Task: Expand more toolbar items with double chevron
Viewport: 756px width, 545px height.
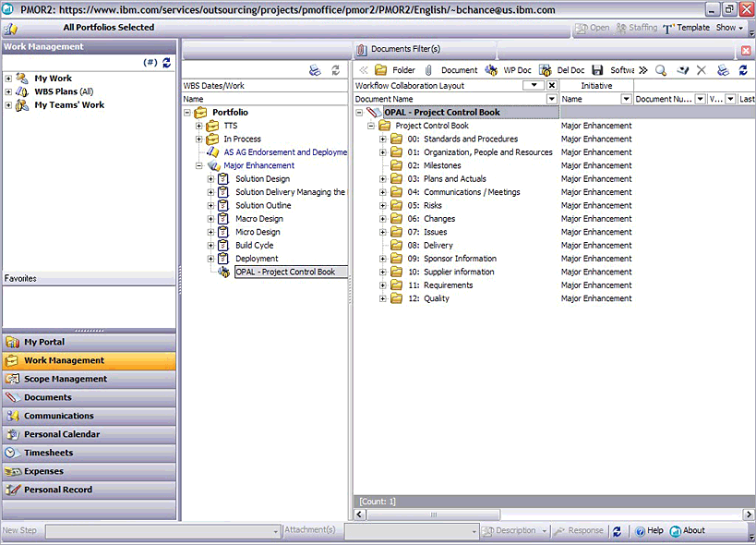Action: click(x=643, y=70)
